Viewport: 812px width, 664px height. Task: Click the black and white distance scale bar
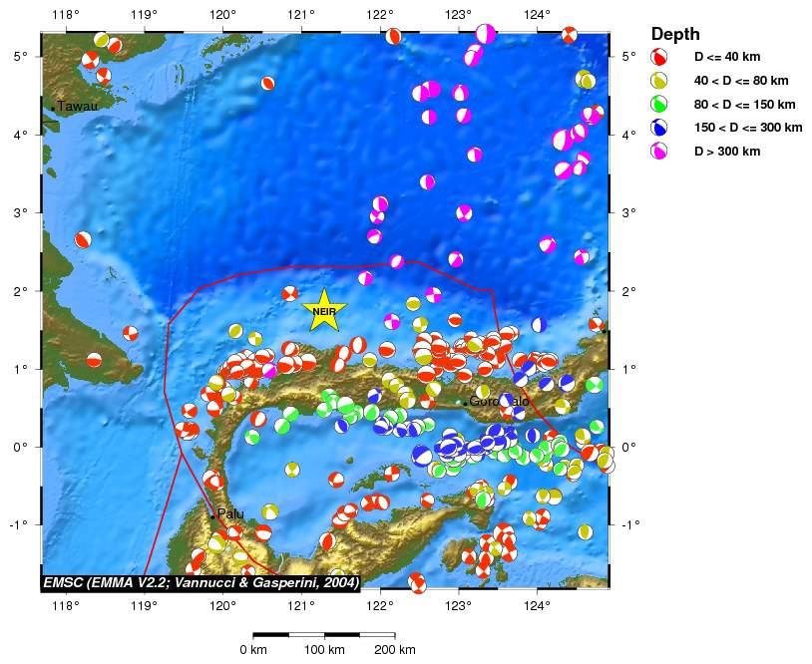(x=325, y=634)
